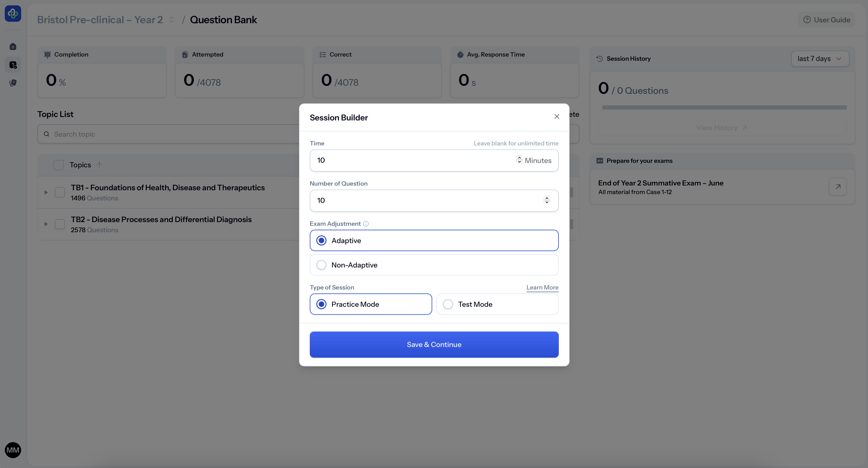
Task: Click the Exam Adjustment info icon
Action: pos(365,224)
